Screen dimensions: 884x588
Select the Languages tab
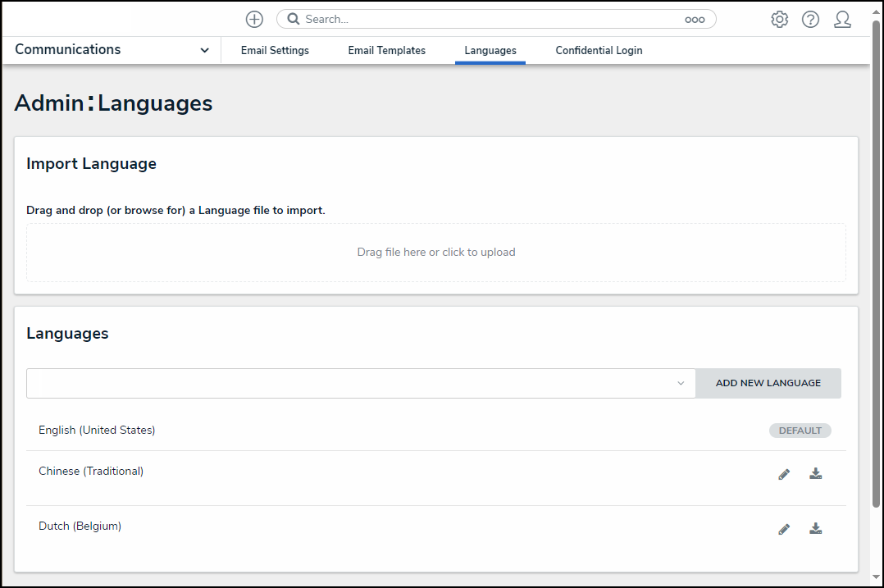[x=490, y=51]
